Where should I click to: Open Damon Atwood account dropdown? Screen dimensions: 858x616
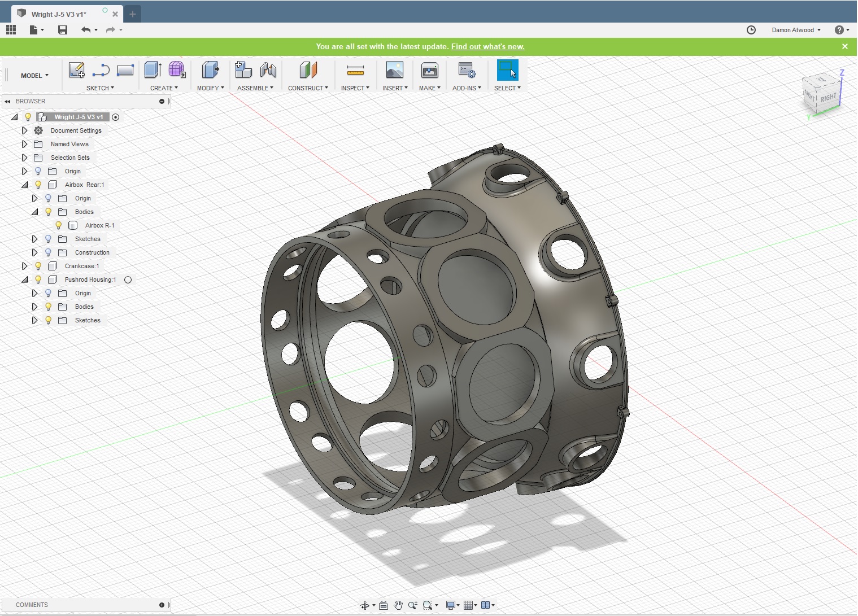pos(796,30)
